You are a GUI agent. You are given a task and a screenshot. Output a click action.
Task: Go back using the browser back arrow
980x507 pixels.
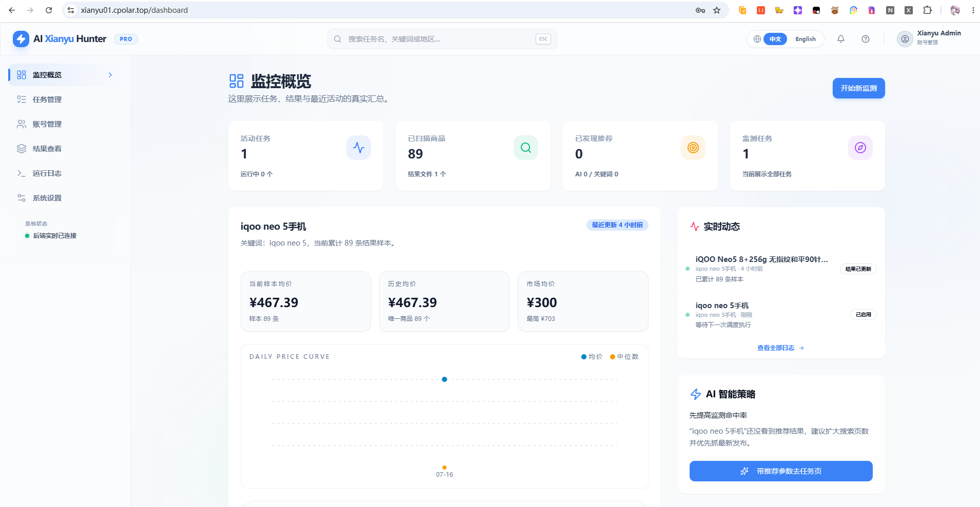(x=12, y=10)
